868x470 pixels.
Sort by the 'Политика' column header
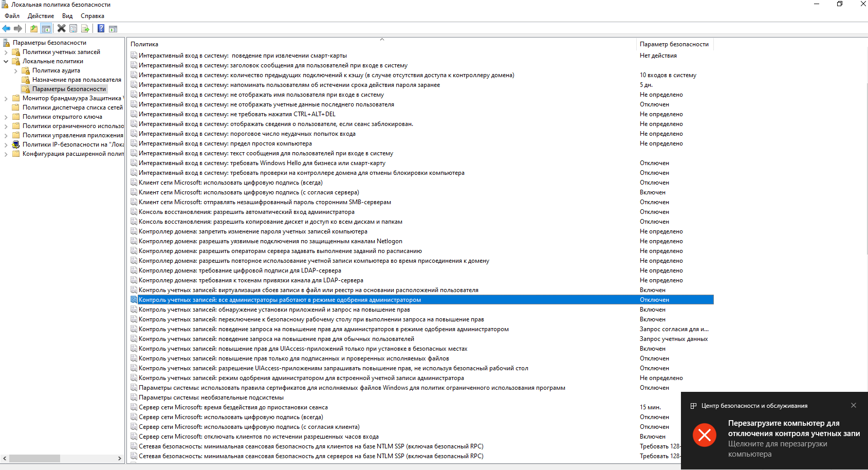click(x=381, y=44)
